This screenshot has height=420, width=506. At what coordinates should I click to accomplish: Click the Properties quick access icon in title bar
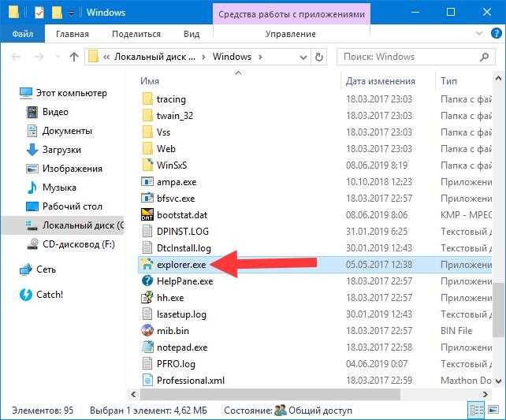click(39, 13)
